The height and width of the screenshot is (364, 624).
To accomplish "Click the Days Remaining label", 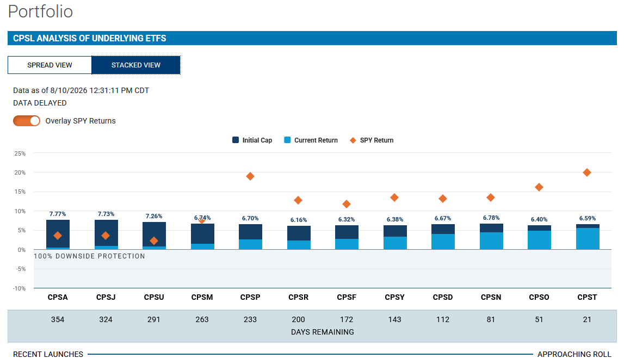I will 323,332.
